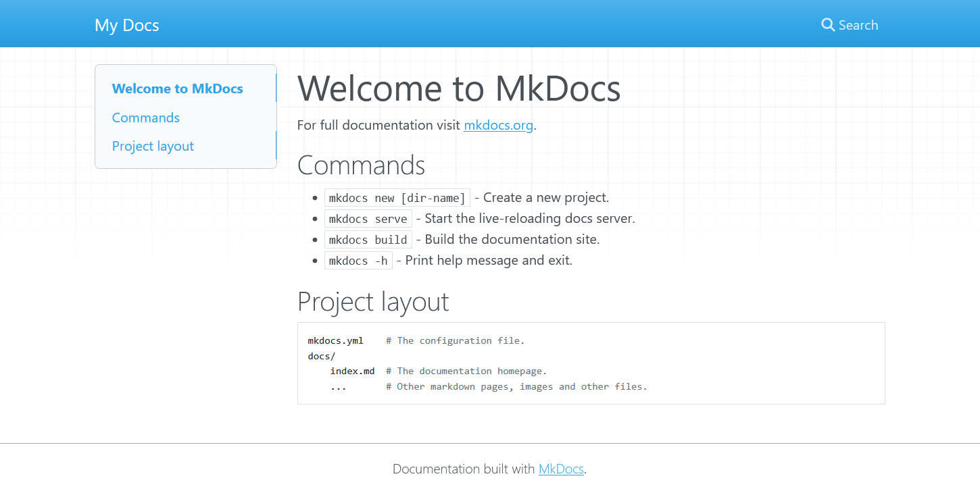980x491 pixels.
Task: Click the magnifying glass search icon
Action: click(828, 25)
